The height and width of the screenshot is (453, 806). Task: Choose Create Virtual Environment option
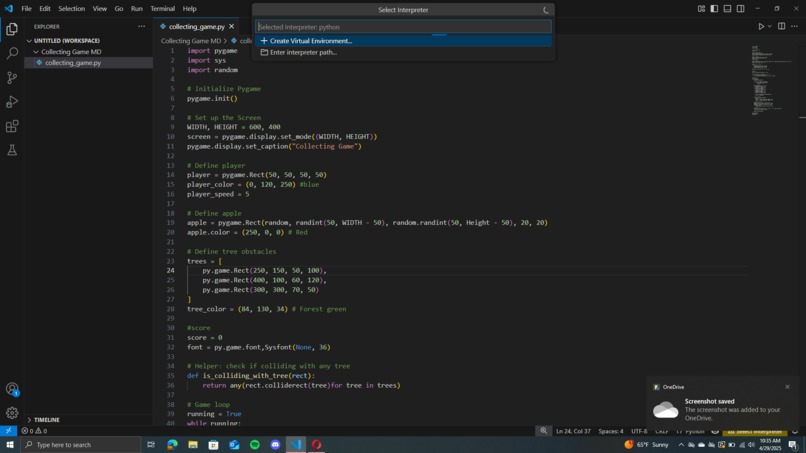coord(404,41)
